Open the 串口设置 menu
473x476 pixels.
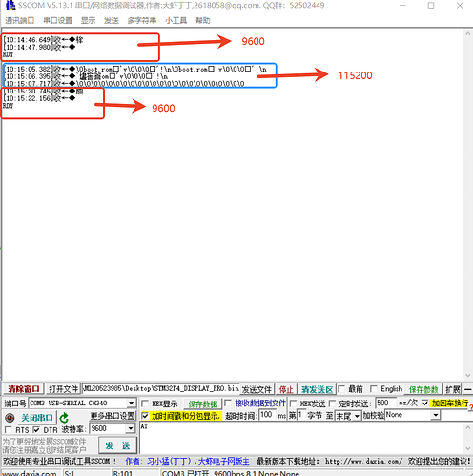pos(57,21)
